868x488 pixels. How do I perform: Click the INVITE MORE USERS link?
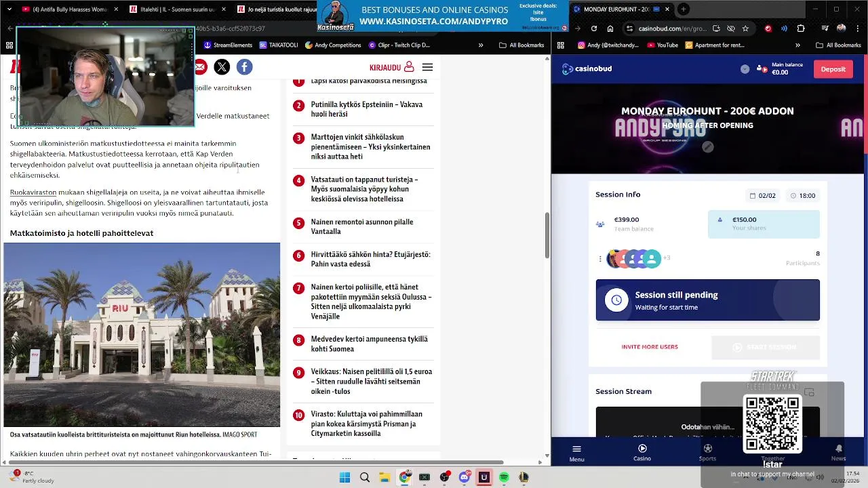tap(650, 346)
